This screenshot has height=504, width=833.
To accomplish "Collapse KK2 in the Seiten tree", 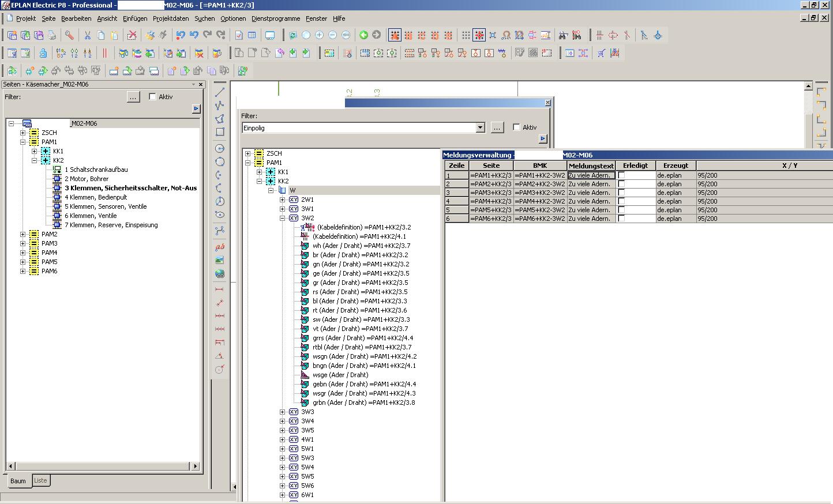I will click(34, 160).
